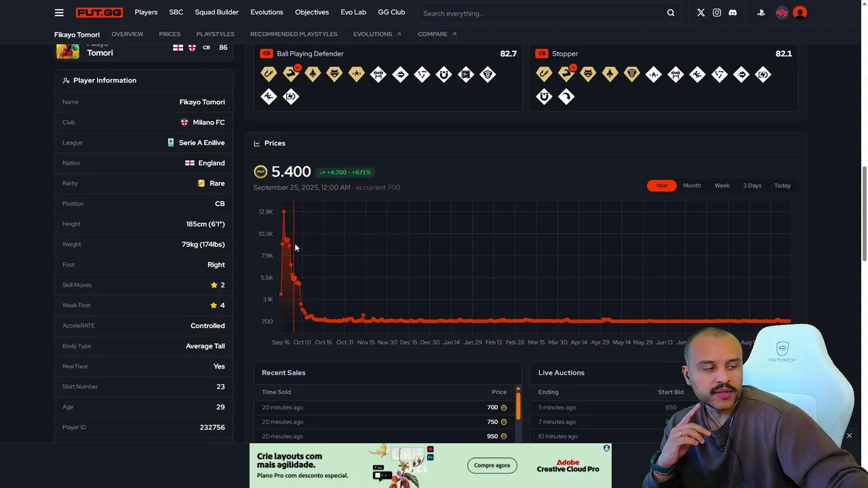This screenshot has height=488, width=868.
Task: Open the Instagram link
Action: (x=717, y=13)
